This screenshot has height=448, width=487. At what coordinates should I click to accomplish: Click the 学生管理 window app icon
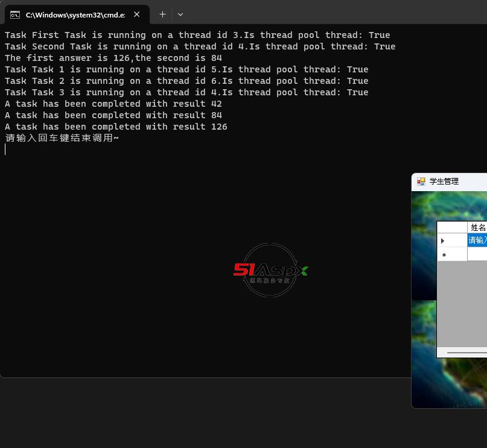pyautogui.click(x=421, y=181)
